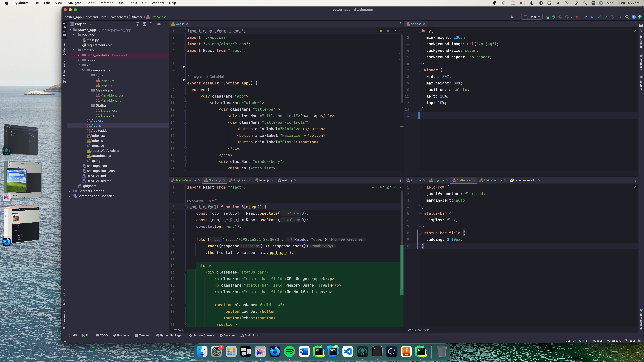
Task: Open the Navigate menu
Action: coord(74,3)
